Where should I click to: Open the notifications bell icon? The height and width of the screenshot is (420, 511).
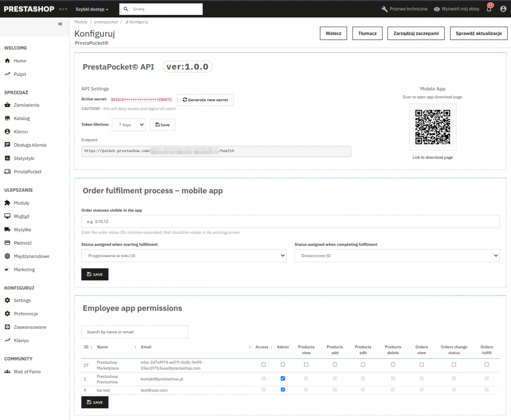point(489,9)
